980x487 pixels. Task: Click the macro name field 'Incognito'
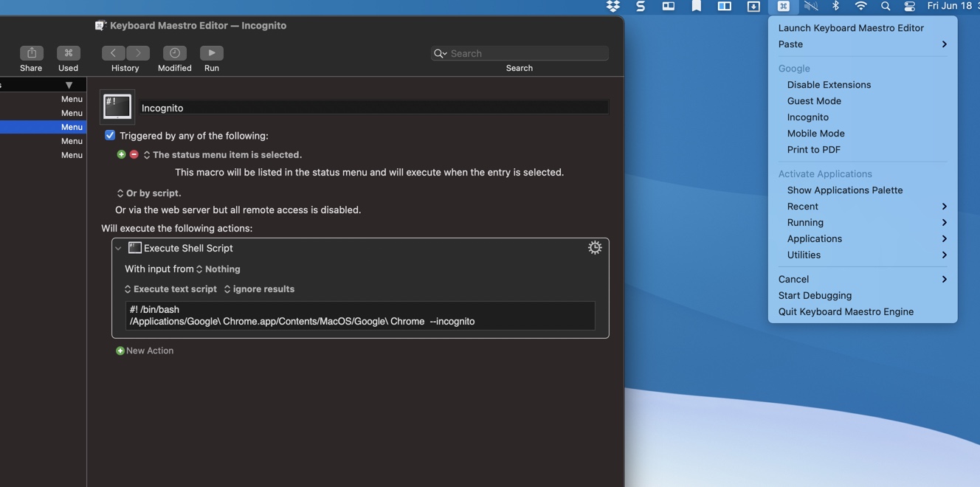[373, 108]
